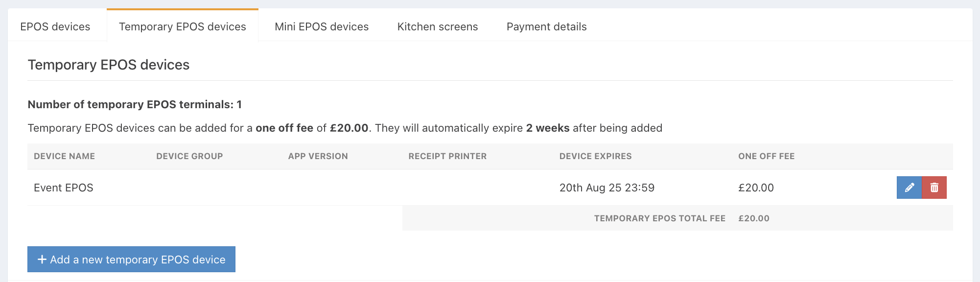Add a new temporary EPOS device
The image size is (980, 282).
click(x=131, y=259)
